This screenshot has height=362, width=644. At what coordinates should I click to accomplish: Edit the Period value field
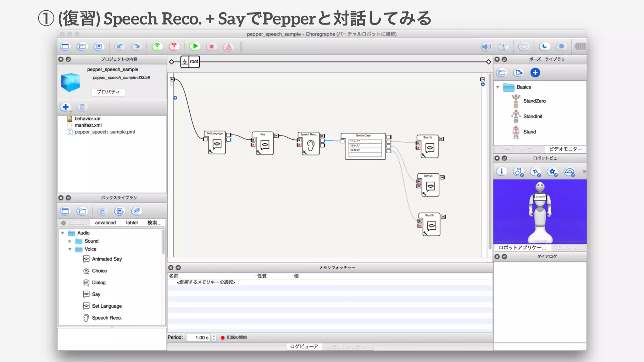[199, 337]
